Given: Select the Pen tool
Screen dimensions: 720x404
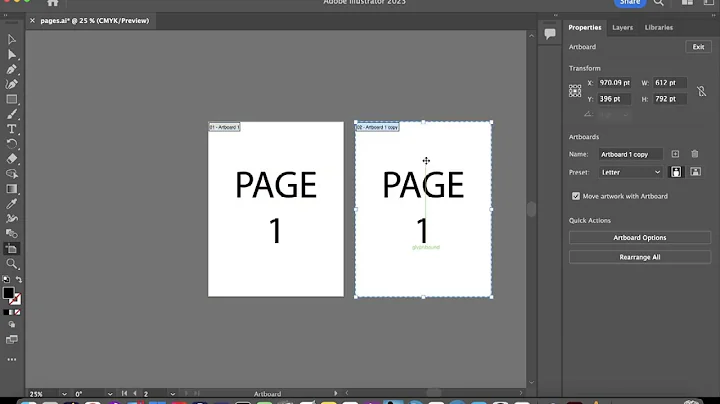Looking at the screenshot, I should (x=11, y=69).
